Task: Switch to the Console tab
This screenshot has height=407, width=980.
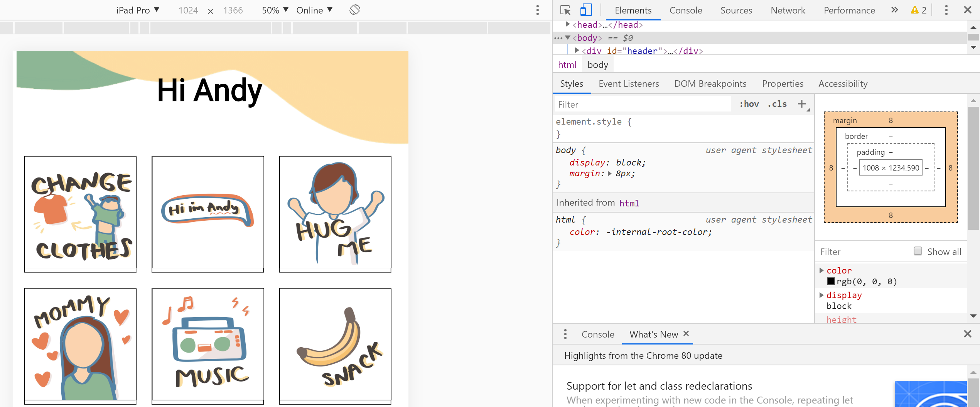Action: 686,10
